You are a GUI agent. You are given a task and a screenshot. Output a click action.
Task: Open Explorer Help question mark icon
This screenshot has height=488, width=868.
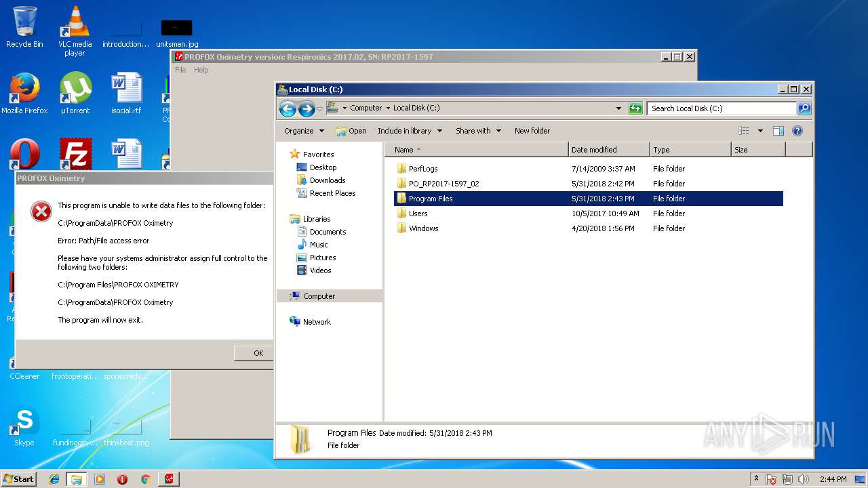(797, 131)
